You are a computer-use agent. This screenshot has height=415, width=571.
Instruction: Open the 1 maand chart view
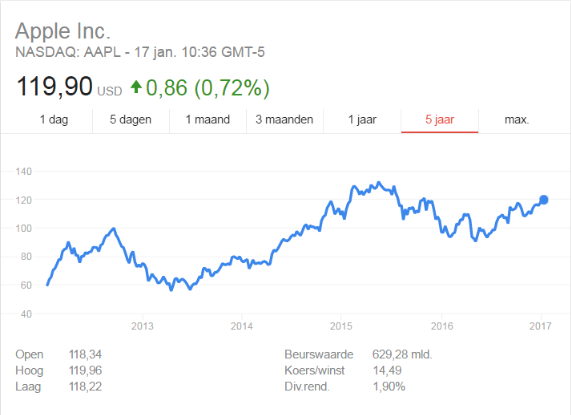coord(208,120)
